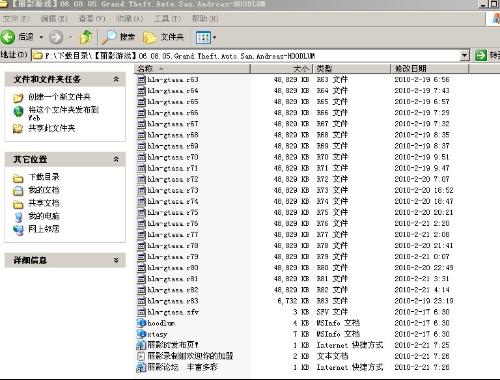Click 共享此文件夹 link
500x380 pixels.
52,128
